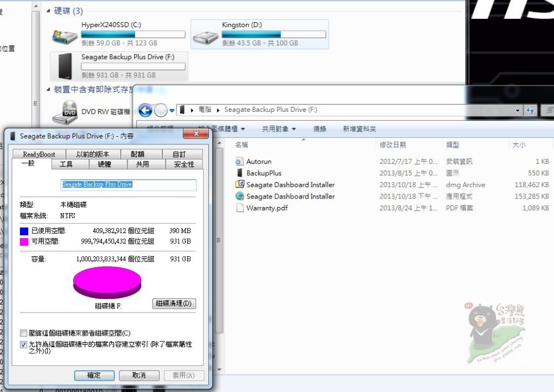Select the Kingston (D:) drive icon

tap(206, 37)
